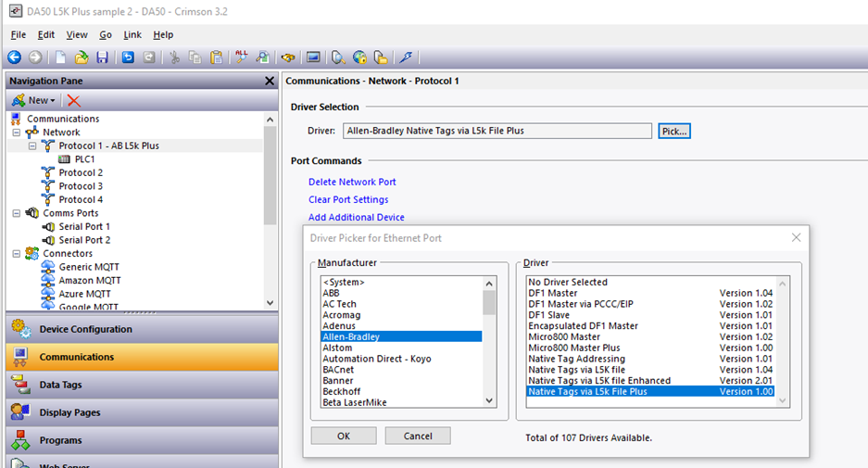
Task: Click the clipboard Paste icon
Action: click(x=217, y=57)
